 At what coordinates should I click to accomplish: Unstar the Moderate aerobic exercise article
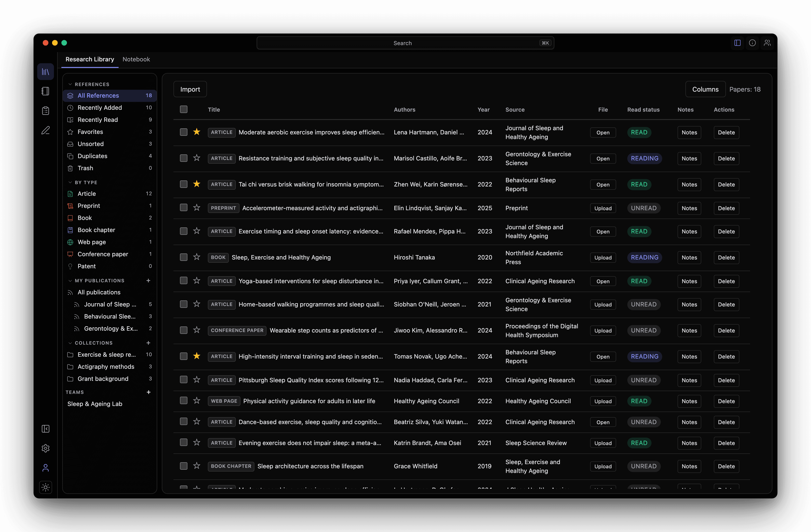pyautogui.click(x=197, y=132)
